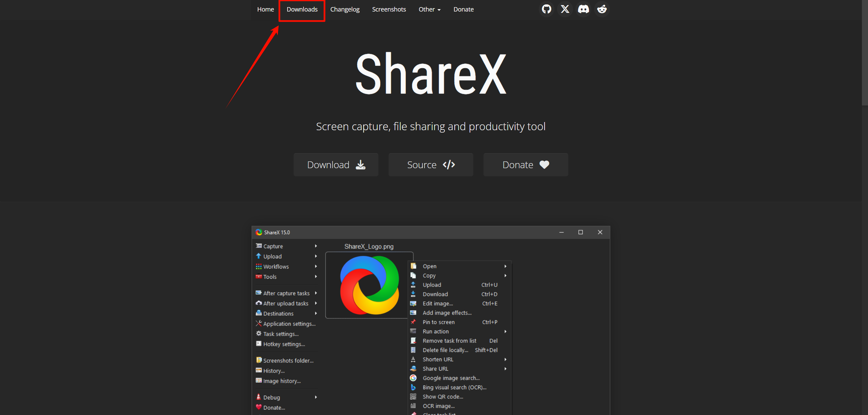Open the X social media icon

[x=565, y=9]
